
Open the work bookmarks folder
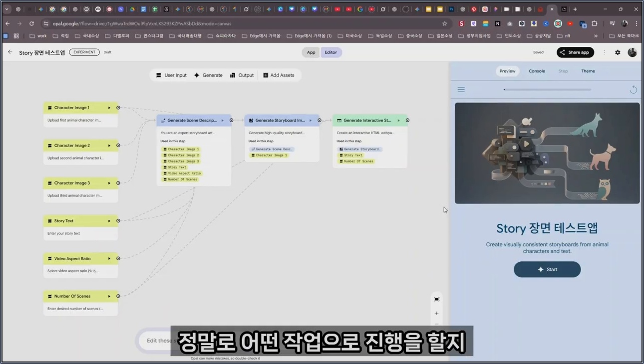point(38,36)
